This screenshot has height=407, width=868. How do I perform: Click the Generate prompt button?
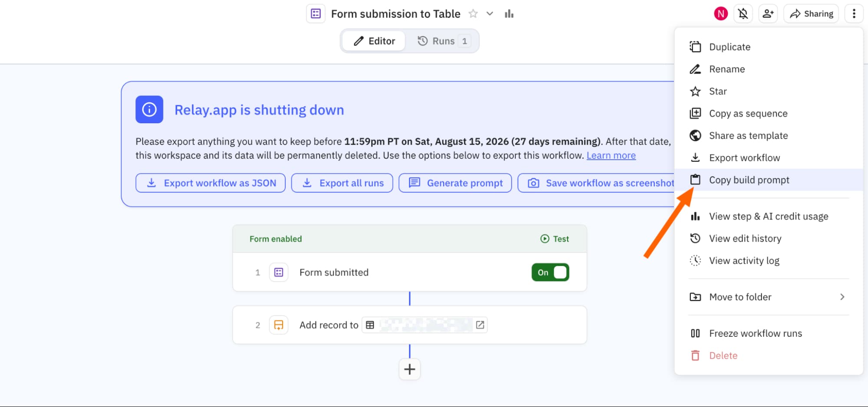coord(455,183)
